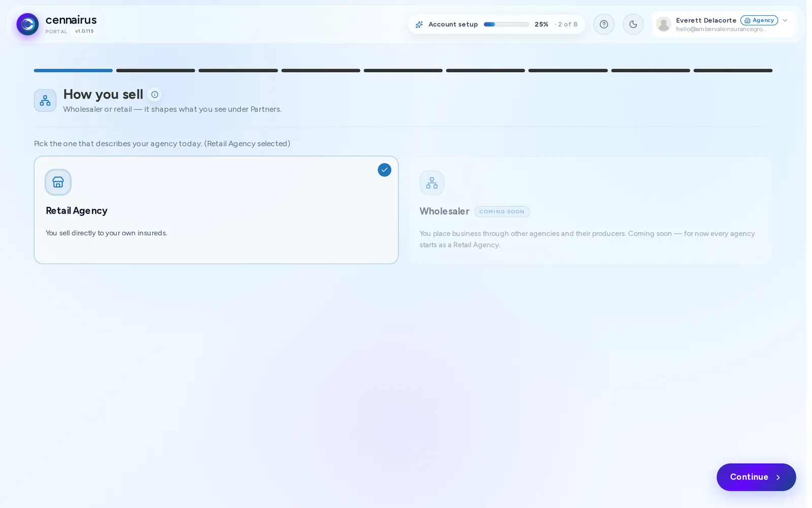
Task: Click the blue selected checkmark on Retail Agency
Action: pos(384,170)
